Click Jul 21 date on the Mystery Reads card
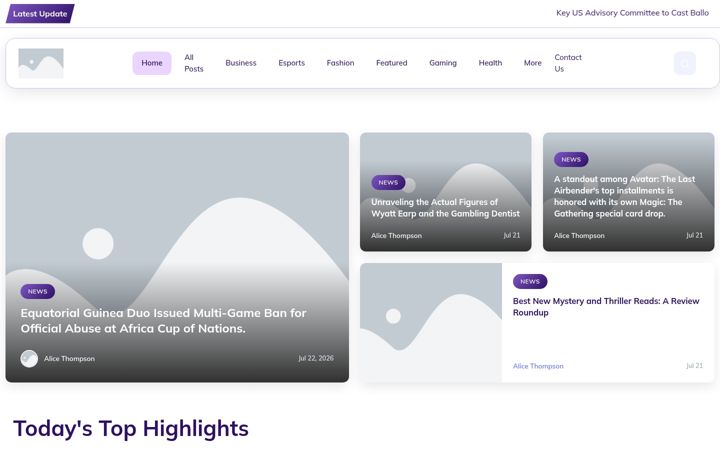 coord(694,366)
